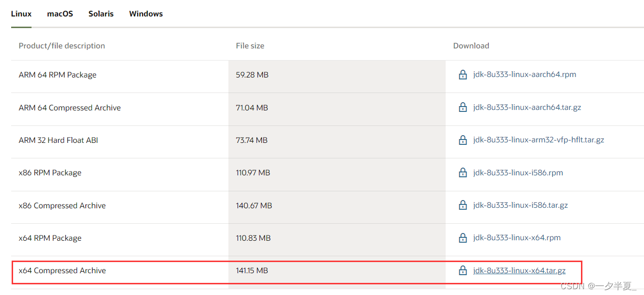Download jdk-8u333-linux-arm32-vfp-hflt.tar.gz
Screen dimensions: 644x295
click(x=539, y=140)
